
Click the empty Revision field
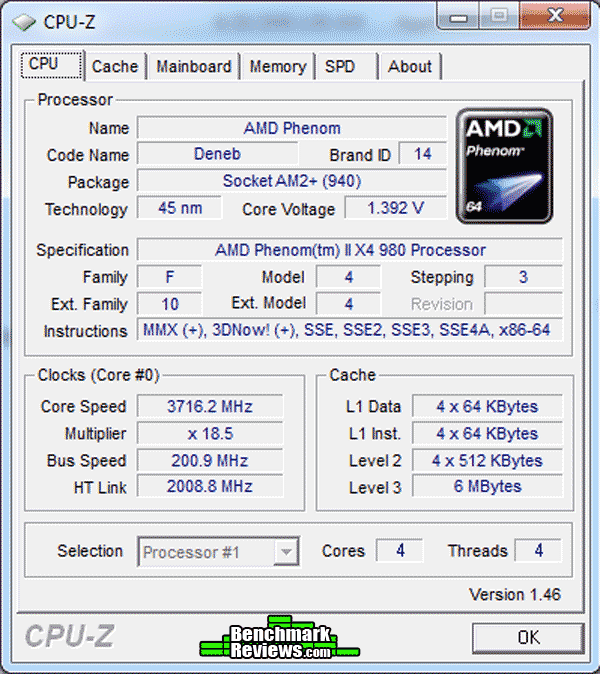tap(523, 304)
